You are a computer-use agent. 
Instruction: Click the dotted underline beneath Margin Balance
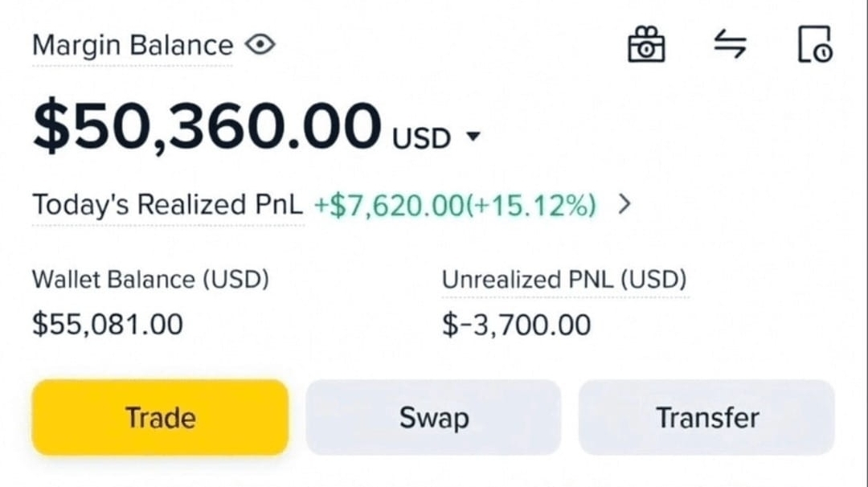click(x=132, y=66)
